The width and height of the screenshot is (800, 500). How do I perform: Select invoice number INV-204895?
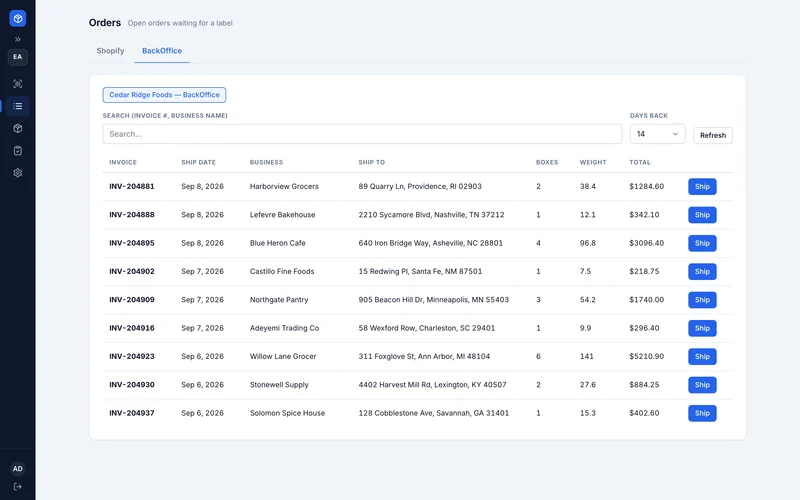tap(132, 243)
